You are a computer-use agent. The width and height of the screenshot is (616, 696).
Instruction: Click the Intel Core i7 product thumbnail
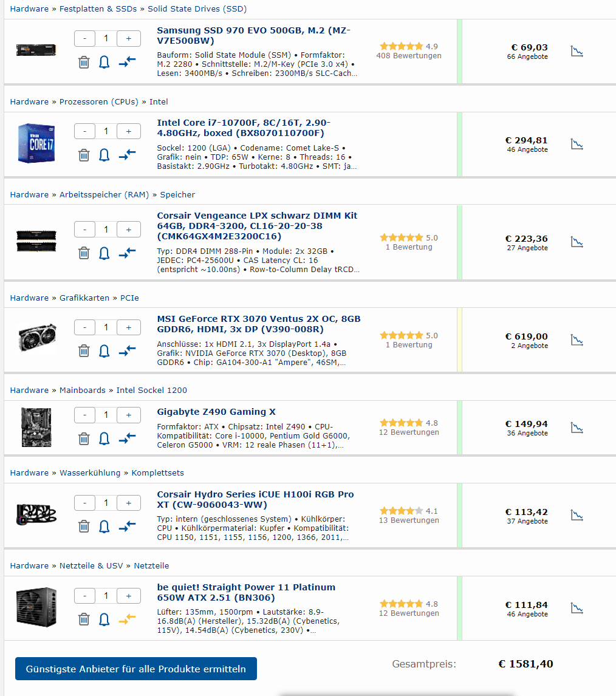coord(36,143)
